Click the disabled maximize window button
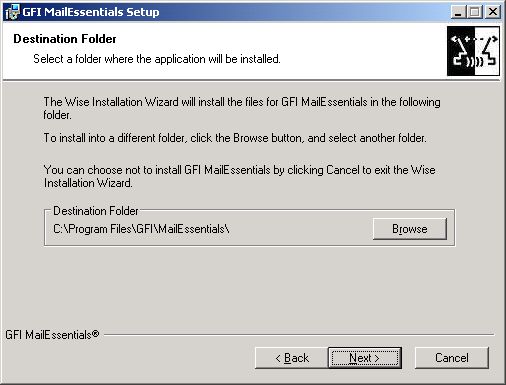Image resolution: width=506 pixels, height=385 pixels. (x=475, y=12)
